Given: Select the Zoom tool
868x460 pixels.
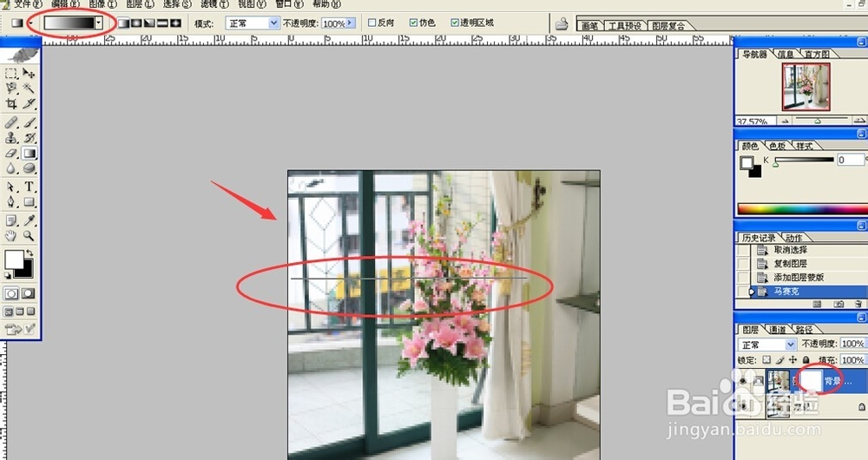Looking at the screenshot, I should pos(29,236).
